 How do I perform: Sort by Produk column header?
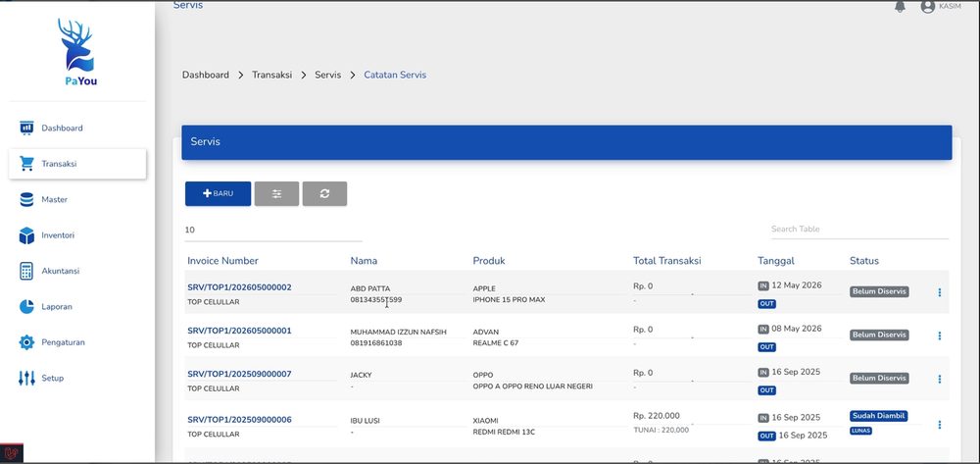tap(489, 261)
